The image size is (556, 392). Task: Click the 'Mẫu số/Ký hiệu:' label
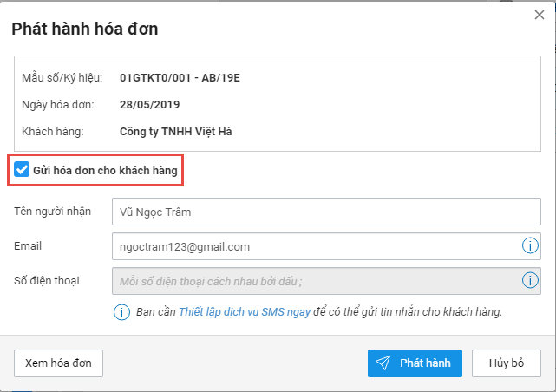pyautogui.click(x=62, y=78)
